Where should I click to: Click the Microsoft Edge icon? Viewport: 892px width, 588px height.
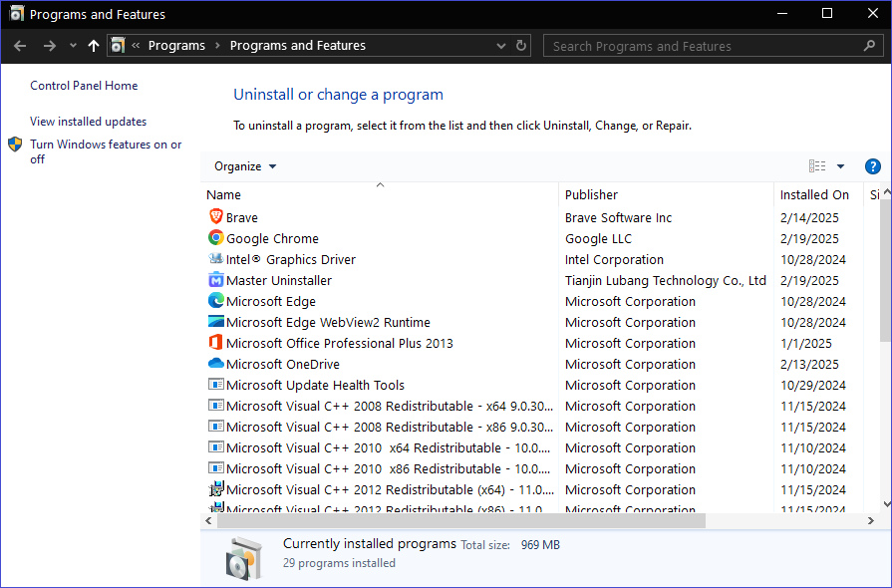click(215, 300)
